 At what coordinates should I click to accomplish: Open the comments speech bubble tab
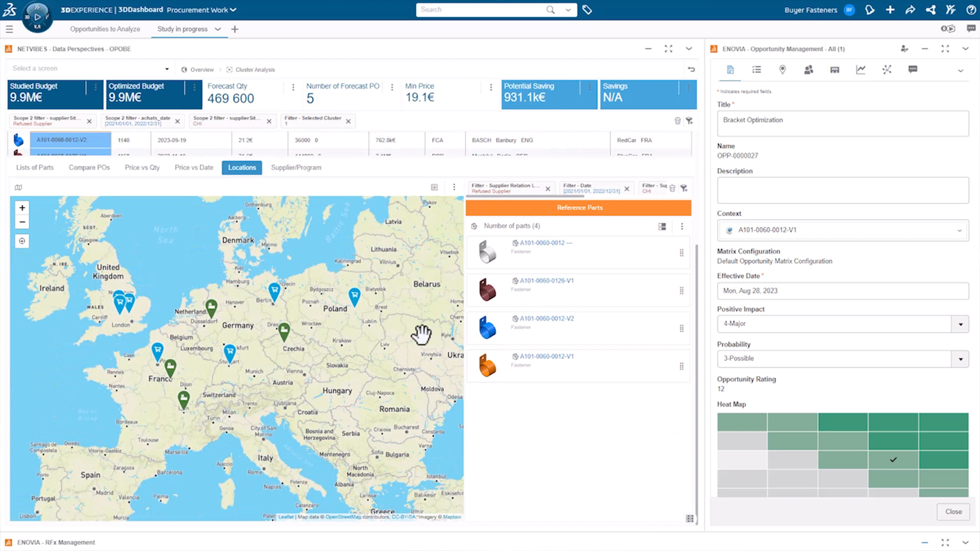click(913, 69)
